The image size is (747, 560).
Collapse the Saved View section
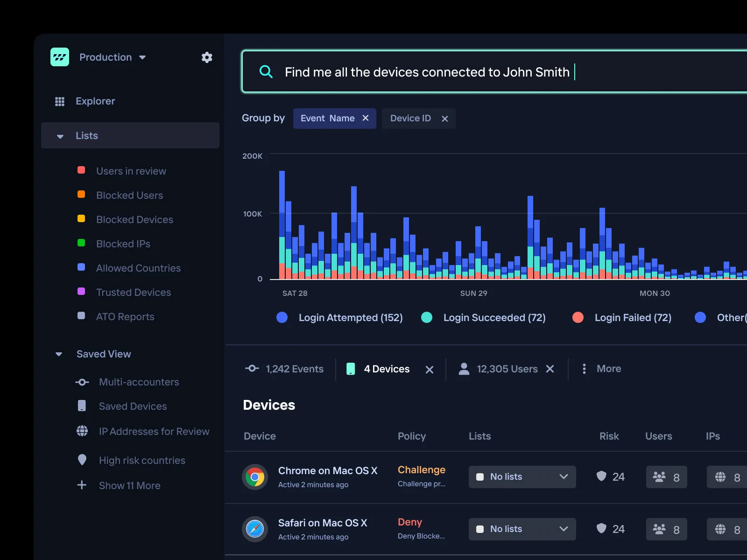click(x=59, y=354)
